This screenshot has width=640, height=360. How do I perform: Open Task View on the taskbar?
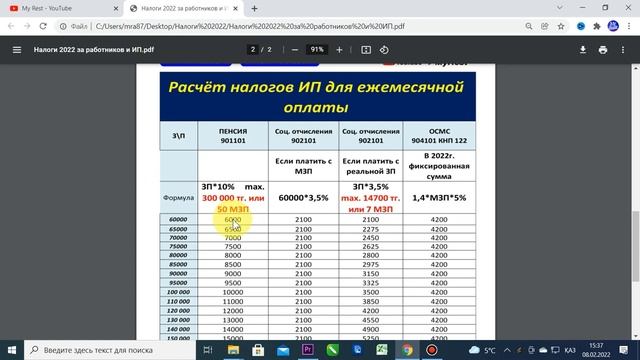[208, 350]
